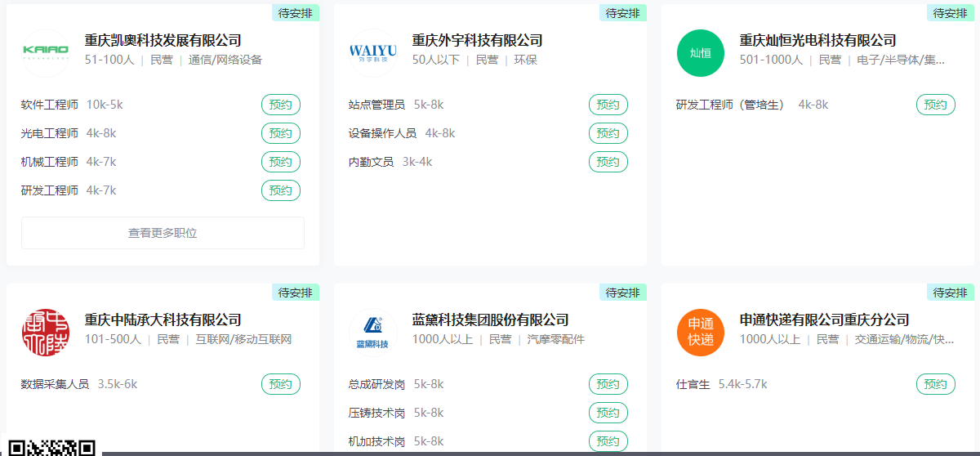Image resolution: width=980 pixels, height=456 pixels.
Task: Open the 内勤文员 job title
Action: click(371, 162)
